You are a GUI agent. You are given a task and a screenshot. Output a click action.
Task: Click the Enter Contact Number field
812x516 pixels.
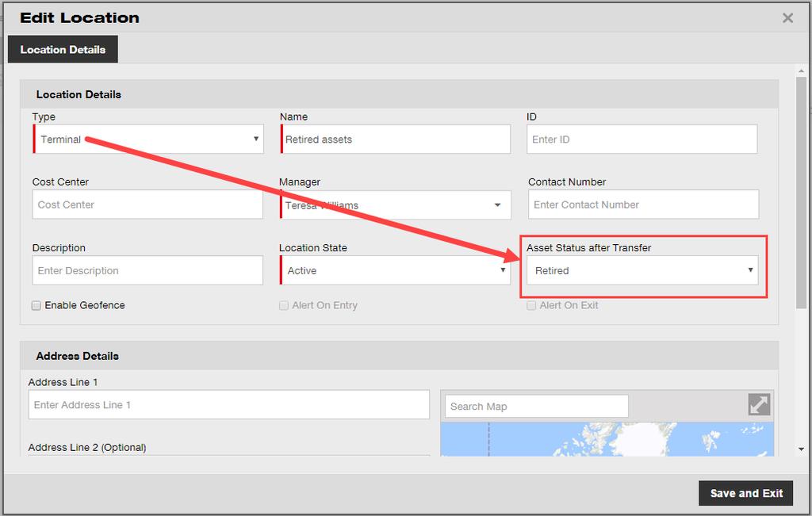(643, 204)
